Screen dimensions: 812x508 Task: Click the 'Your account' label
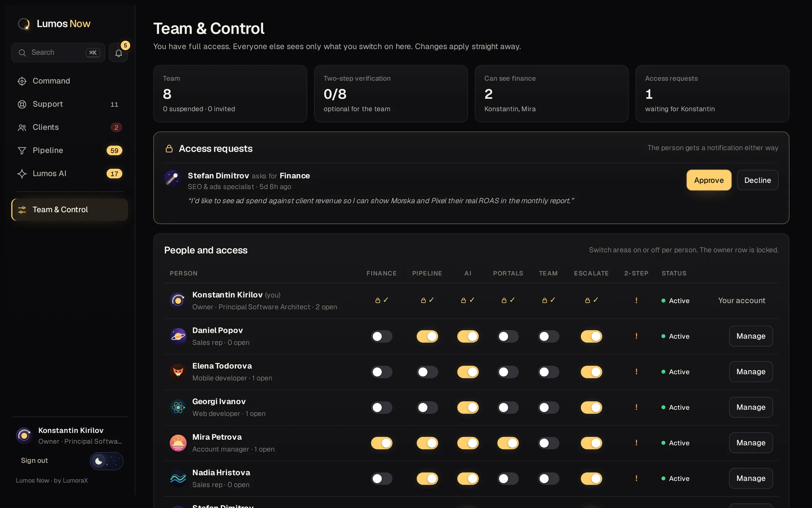coord(742,300)
